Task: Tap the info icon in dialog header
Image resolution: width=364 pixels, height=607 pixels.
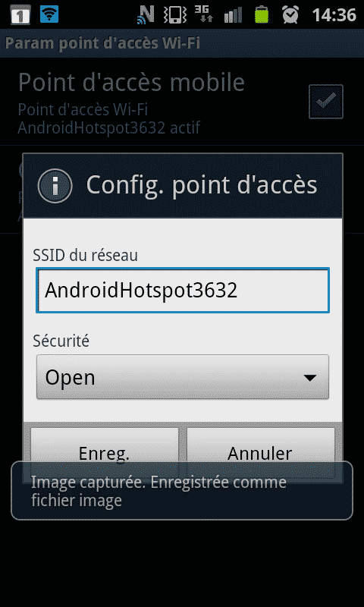Action: point(55,186)
